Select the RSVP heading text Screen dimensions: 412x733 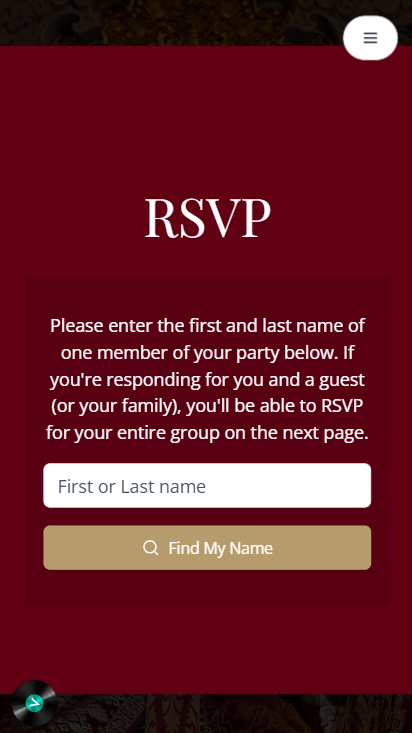207,217
